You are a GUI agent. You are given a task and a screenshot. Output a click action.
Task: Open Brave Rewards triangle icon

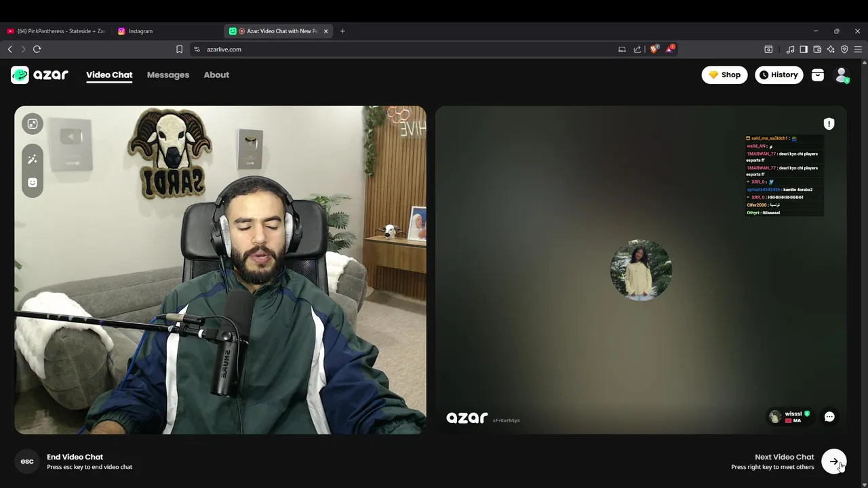coord(670,49)
